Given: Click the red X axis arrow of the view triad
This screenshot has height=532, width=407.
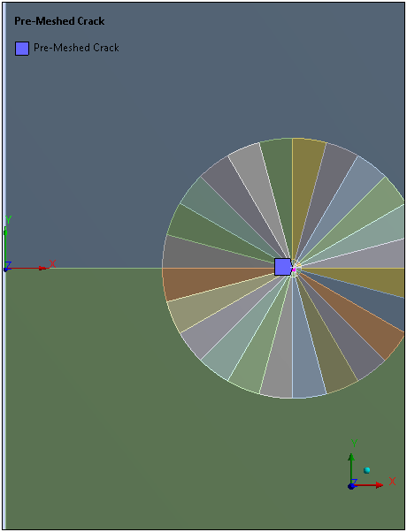Looking at the screenshot, I should point(369,485).
